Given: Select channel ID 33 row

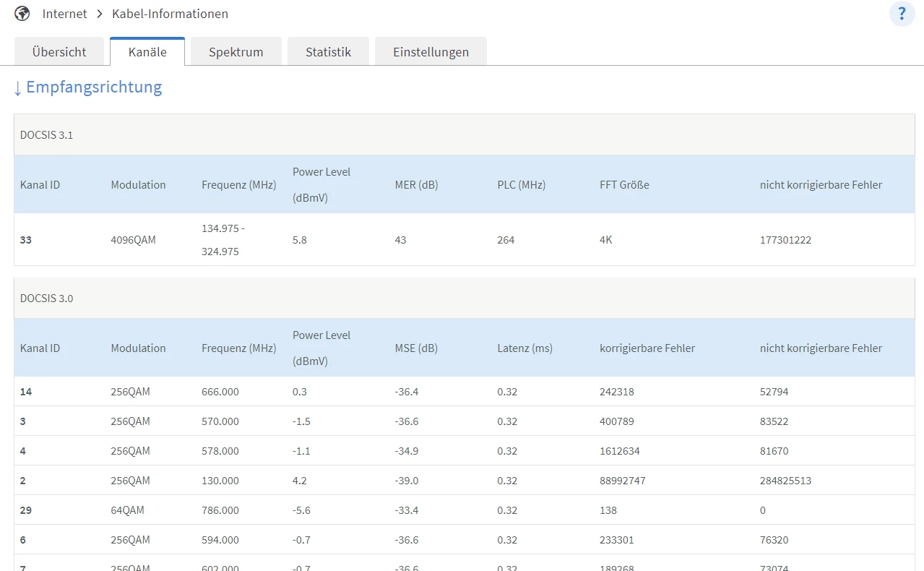Looking at the screenshot, I should pos(26,240).
